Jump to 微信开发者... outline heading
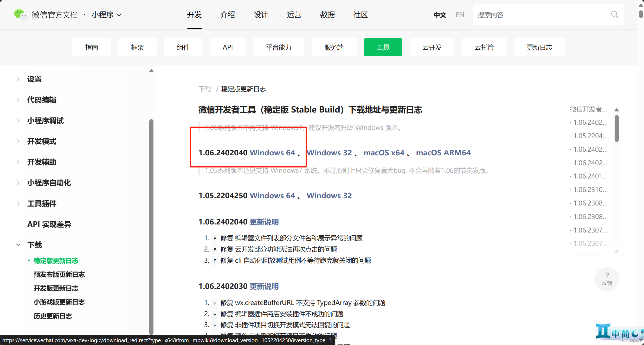The image size is (644, 345). [588, 109]
